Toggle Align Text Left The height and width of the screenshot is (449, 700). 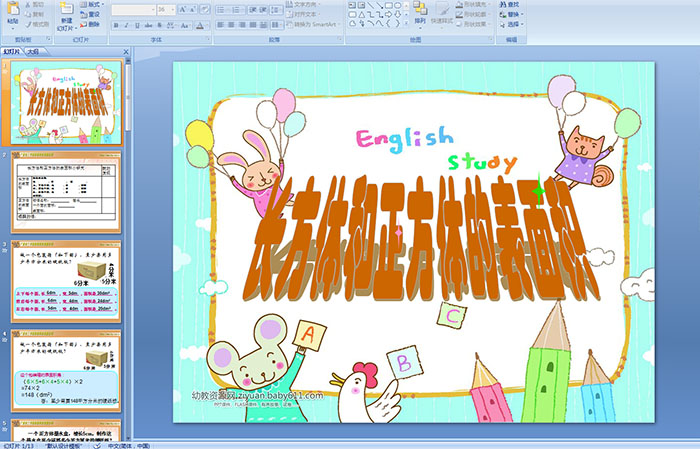[221, 25]
